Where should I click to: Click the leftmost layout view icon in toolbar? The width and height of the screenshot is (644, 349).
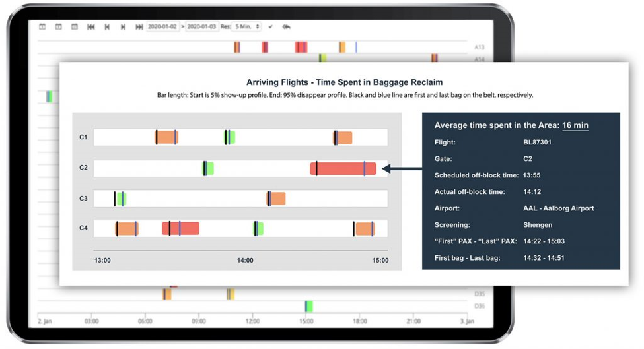coord(42,27)
